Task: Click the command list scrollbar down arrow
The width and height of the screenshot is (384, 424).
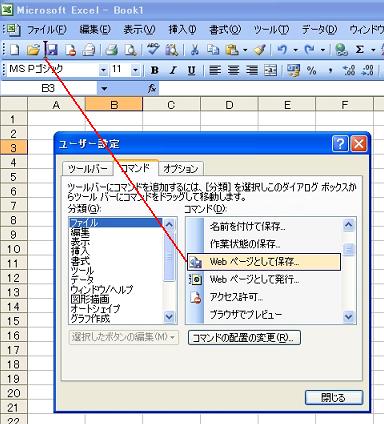Action: click(349, 316)
